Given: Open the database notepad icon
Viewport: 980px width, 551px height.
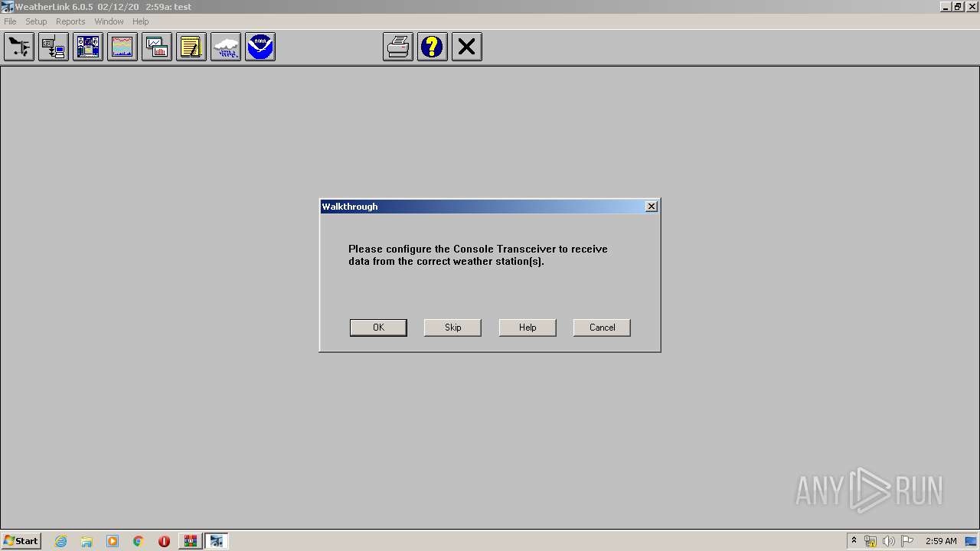Looking at the screenshot, I should [191, 47].
